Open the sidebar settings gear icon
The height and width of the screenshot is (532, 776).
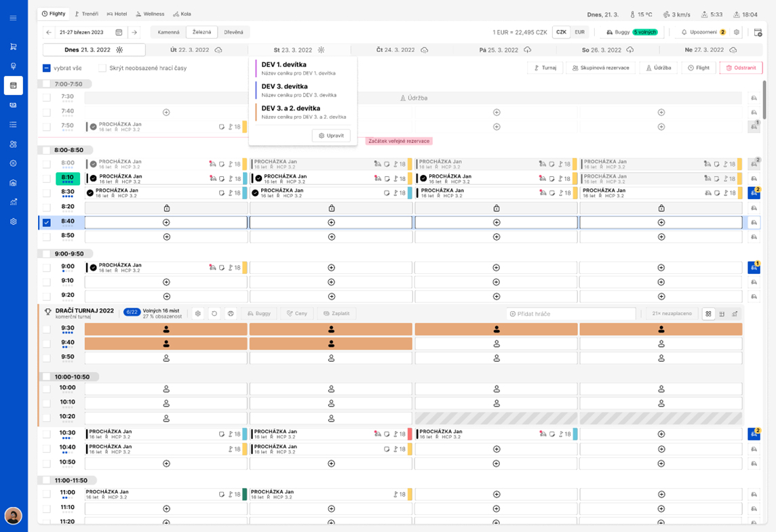[13, 222]
